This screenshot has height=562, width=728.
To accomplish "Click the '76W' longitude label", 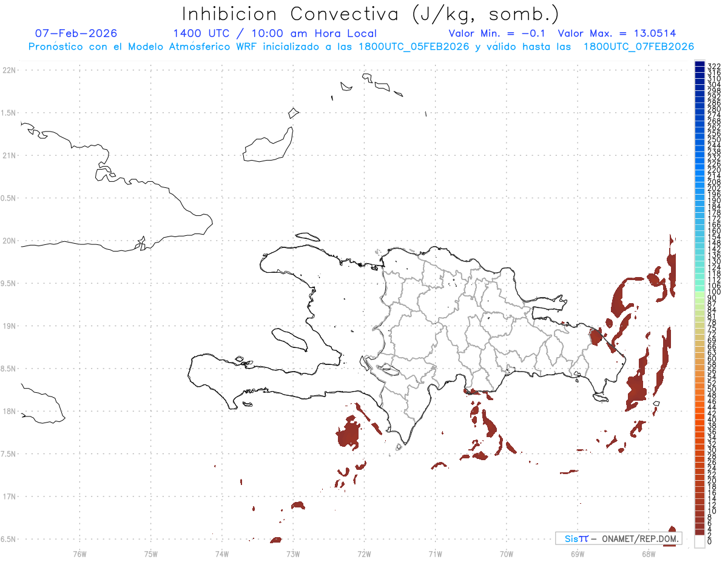I will click(79, 554).
